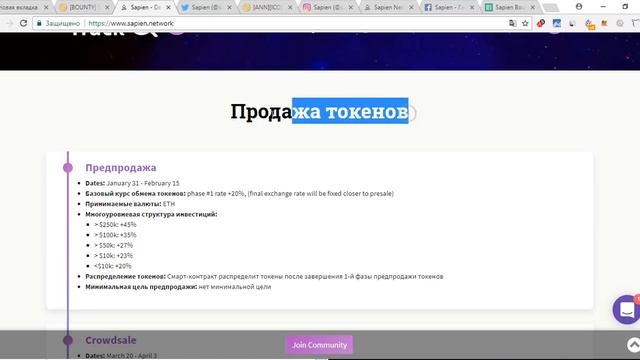The width and height of the screenshot is (640, 360).
Task: Click the '> $100k: +35%' tier
Action: (115, 235)
